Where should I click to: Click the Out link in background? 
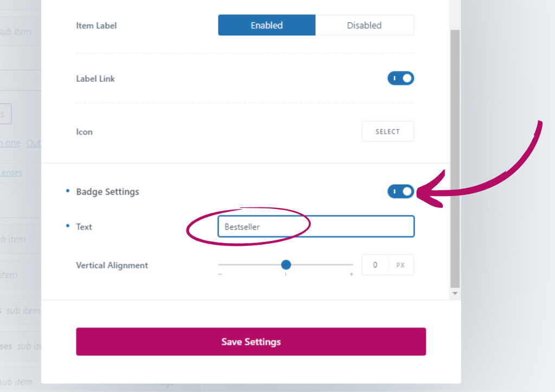click(x=33, y=143)
